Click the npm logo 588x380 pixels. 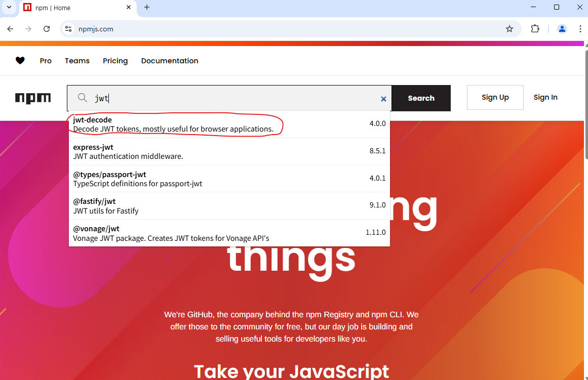coord(33,98)
